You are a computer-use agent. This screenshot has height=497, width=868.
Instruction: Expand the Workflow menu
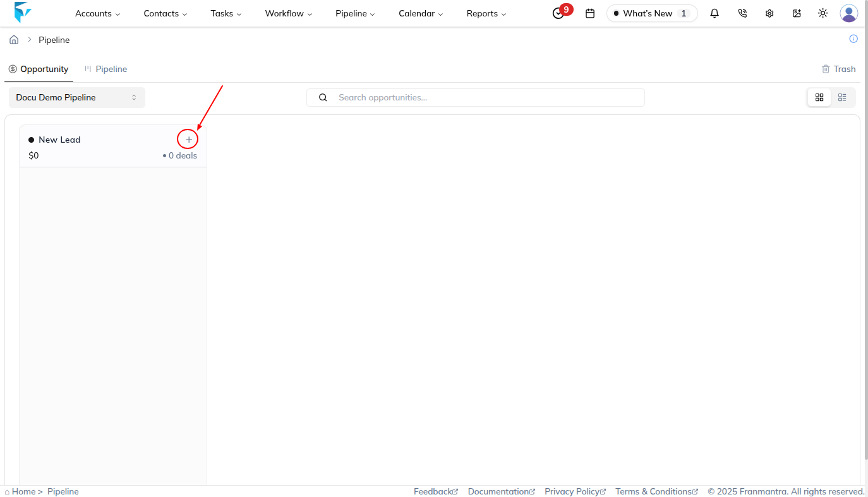coord(289,13)
